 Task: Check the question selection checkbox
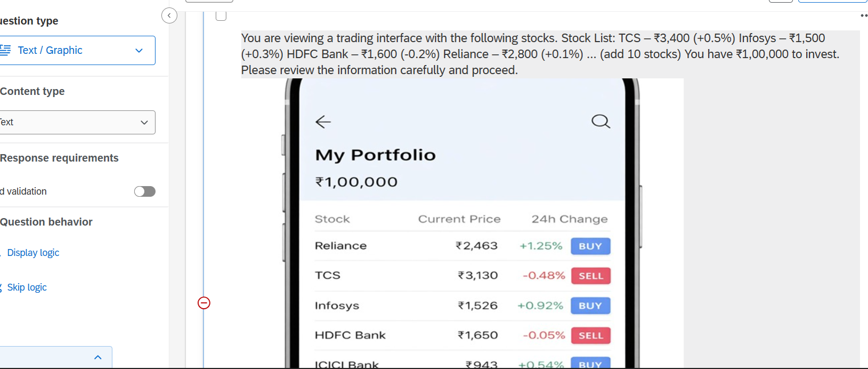pyautogui.click(x=221, y=15)
